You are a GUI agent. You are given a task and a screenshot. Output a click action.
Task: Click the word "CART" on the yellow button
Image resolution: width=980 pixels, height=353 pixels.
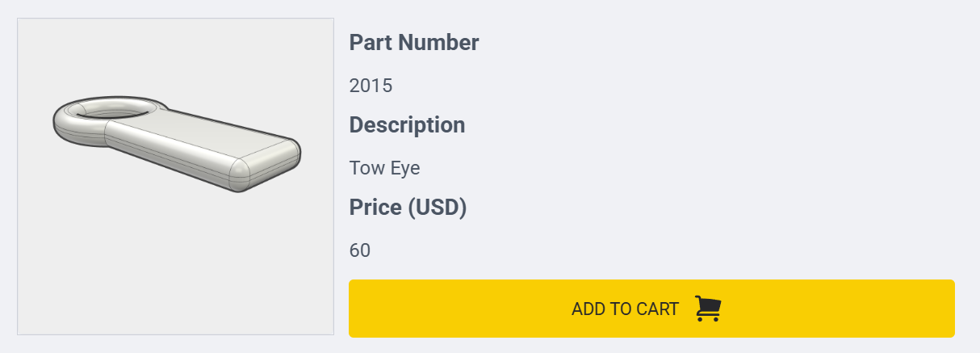point(657,309)
